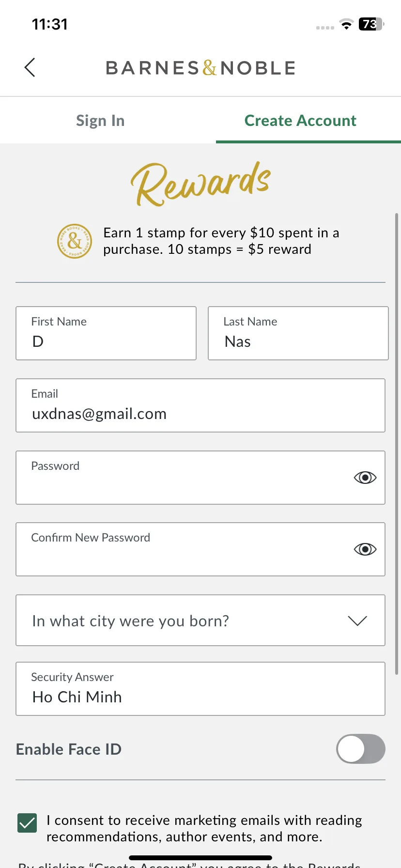Uncheck the marketing emails consent box
This screenshot has width=401, height=868.
(x=27, y=823)
